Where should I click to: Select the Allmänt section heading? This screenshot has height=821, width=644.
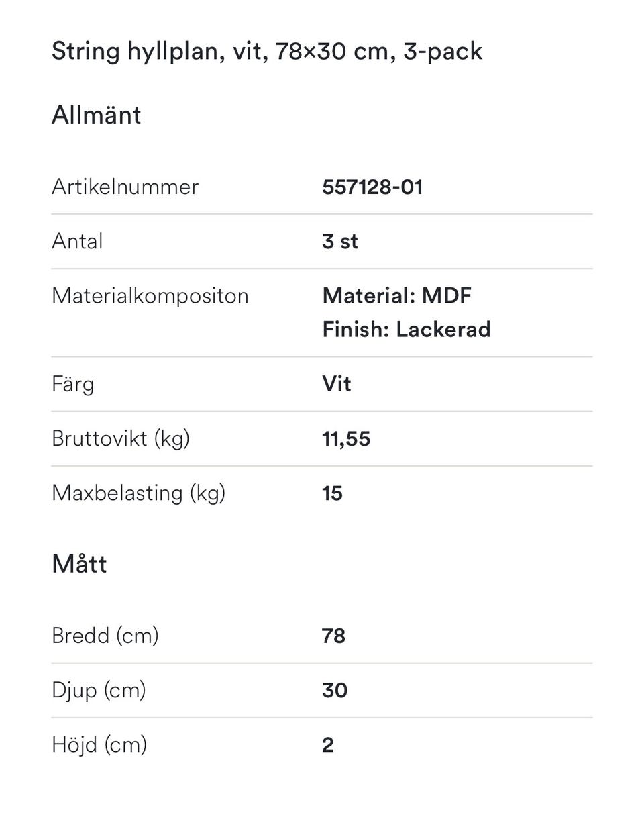96,115
